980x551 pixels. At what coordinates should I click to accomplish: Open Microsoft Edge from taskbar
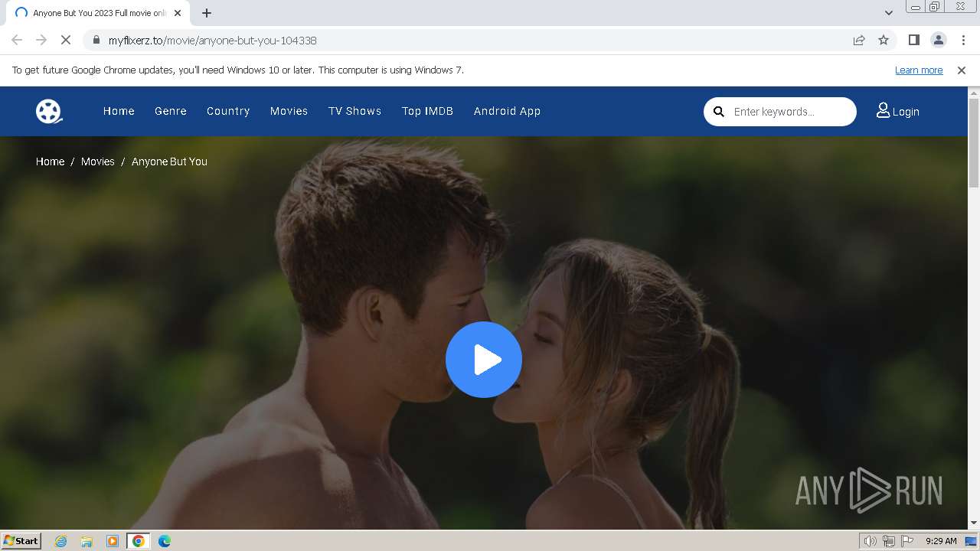coord(165,541)
